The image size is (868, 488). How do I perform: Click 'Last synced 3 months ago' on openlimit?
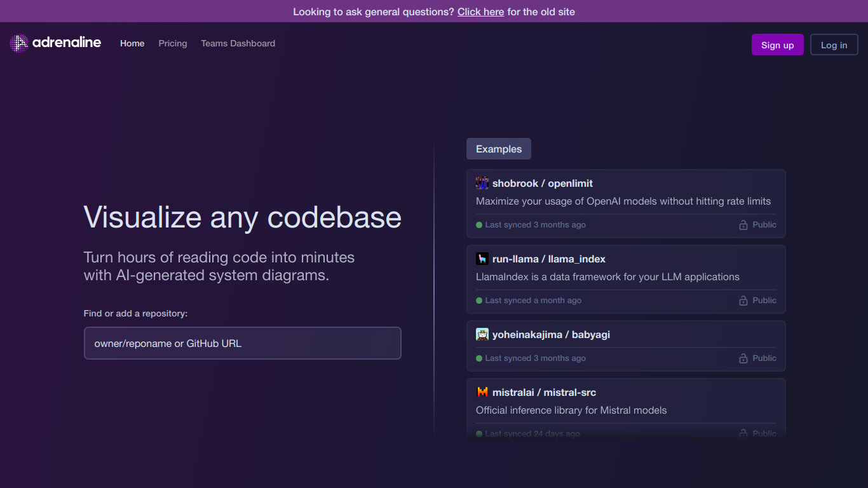[x=535, y=225]
